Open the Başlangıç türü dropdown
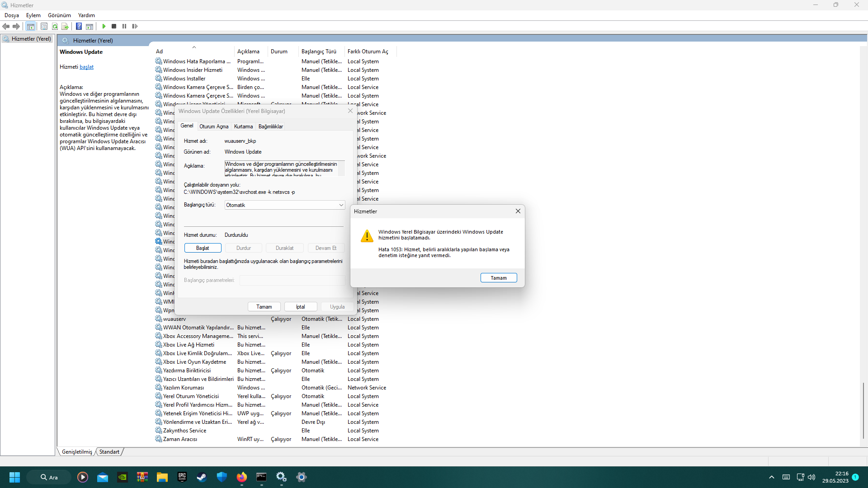Screen dimensions: 868x488 [285, 205]
